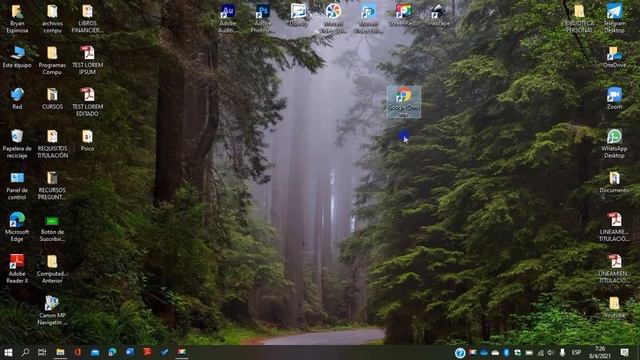Select the TEST LOREM IPSUM PDF file
Screen dimensions: 640x360
(87, 60)
